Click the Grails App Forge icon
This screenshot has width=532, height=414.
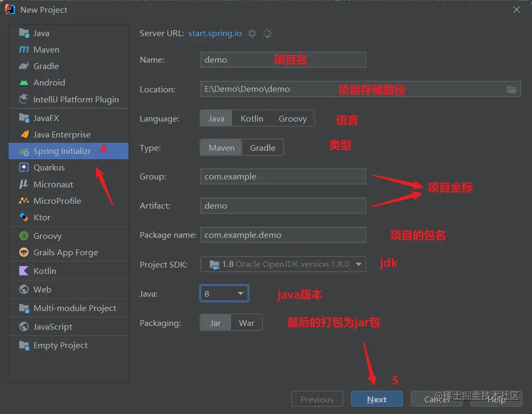click(24, 252)
